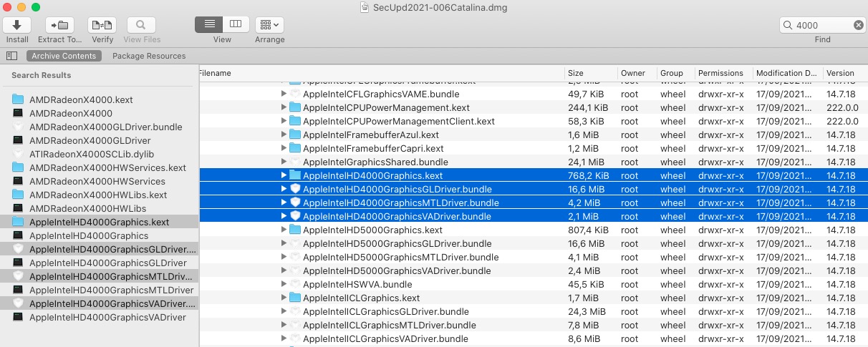This screenshot has width=868, height=347.
Task: Click AMDRadeonX4000GLDriver.bundle icon in sidebar
Action: coord(18,127)
